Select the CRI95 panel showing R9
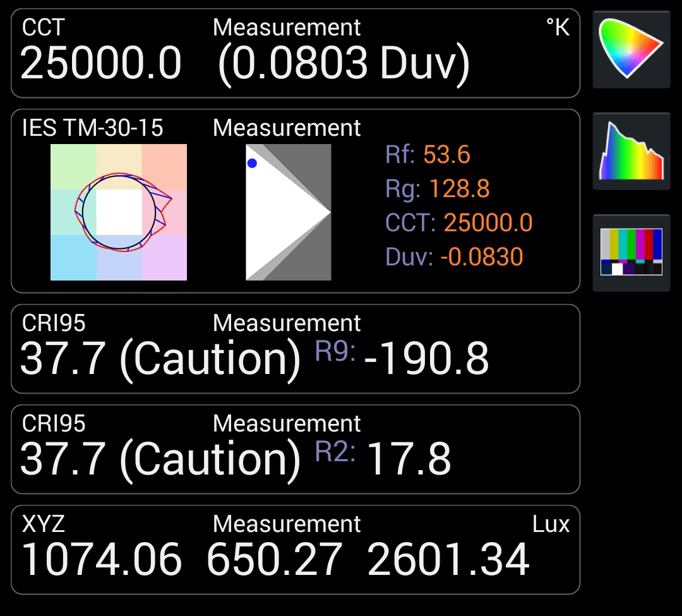Viewport: 682px width, 616px height. pos(295,349)
